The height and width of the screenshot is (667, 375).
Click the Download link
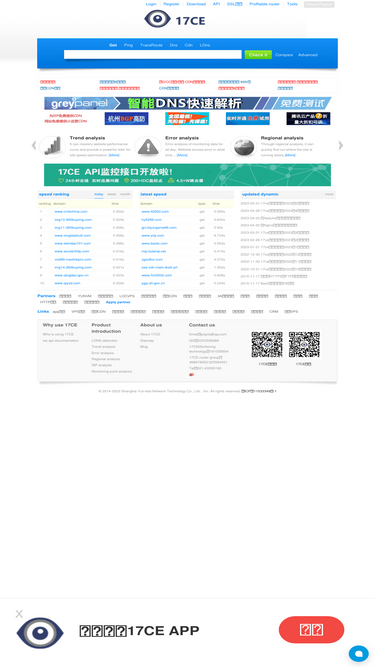[196, 4]
